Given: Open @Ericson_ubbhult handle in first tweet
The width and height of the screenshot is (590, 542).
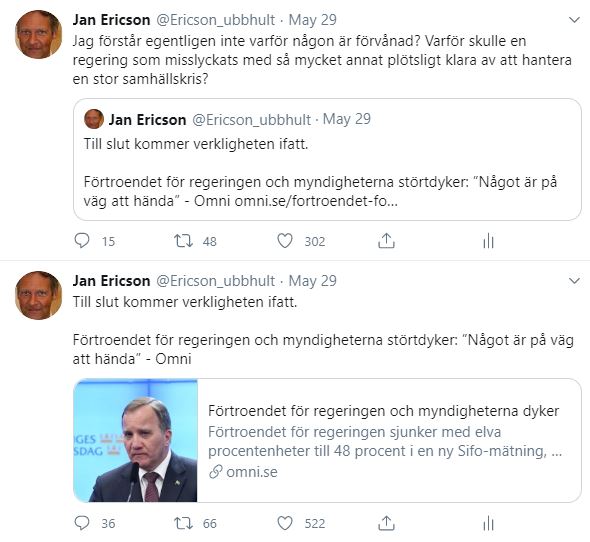Looking at the screenshot, I should point(215,20).
